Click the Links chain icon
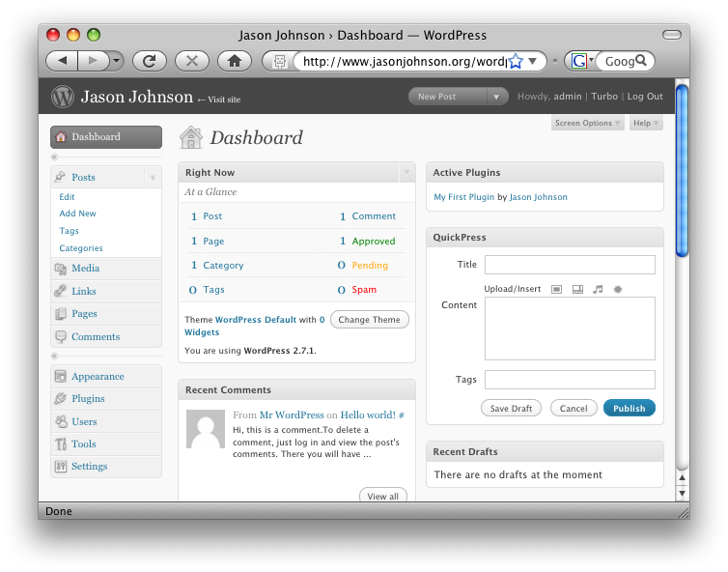Image resolution: width=728 pixels, height=572 pixels. [x=60, y=292]
